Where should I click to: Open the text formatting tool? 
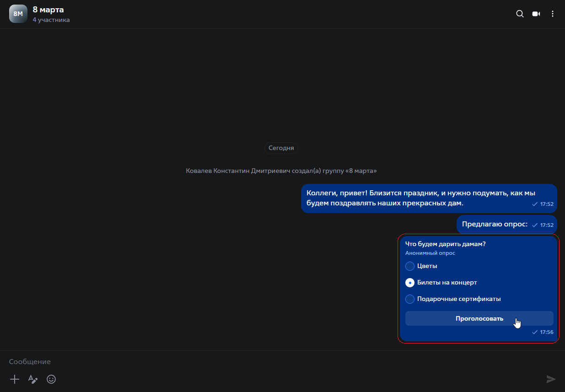pyautogui.click(x=33, y=379)
